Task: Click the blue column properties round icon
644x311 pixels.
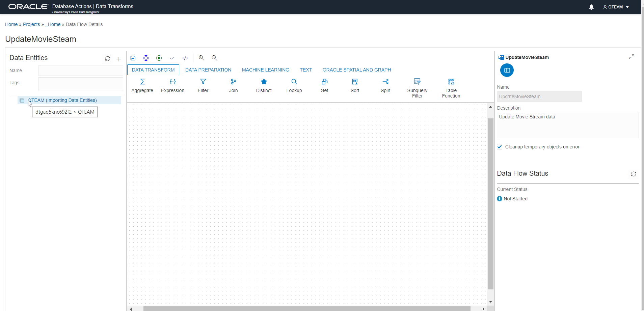Action: (x=507, y=70)
